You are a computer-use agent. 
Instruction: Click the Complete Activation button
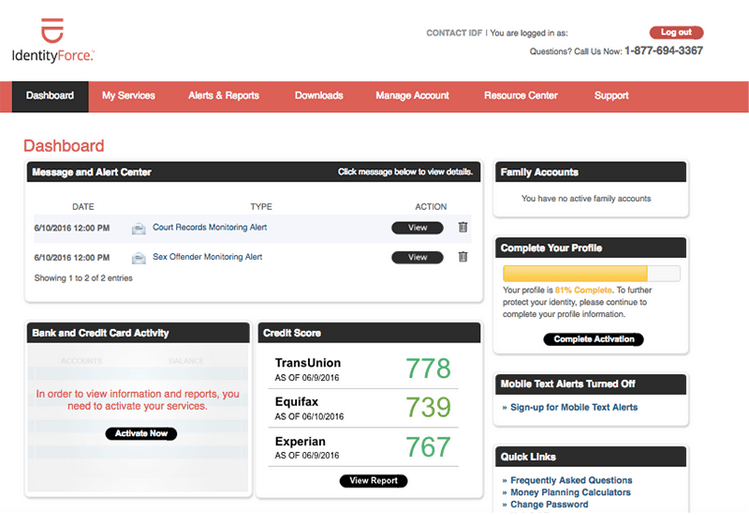(x=594, y=339)
